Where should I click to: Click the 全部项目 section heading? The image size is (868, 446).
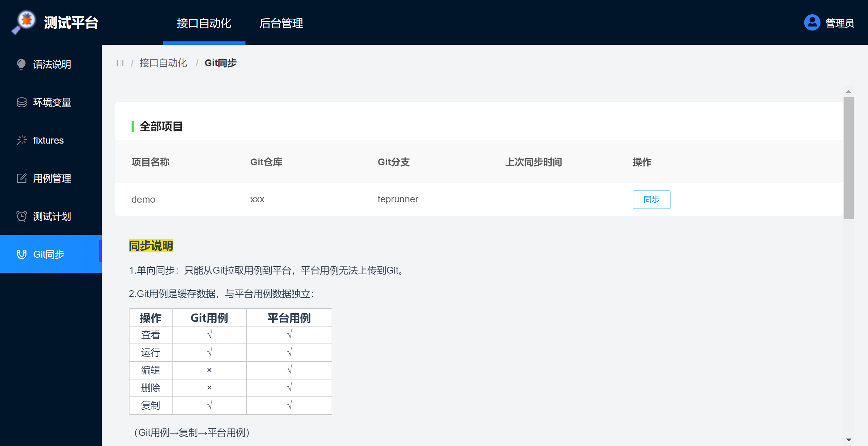(161, 126)
